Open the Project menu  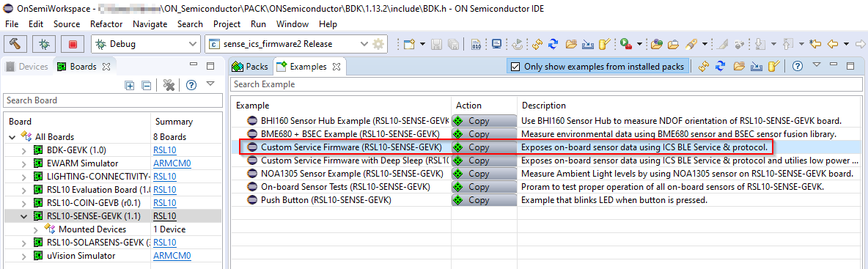click(x=227, y=23)
